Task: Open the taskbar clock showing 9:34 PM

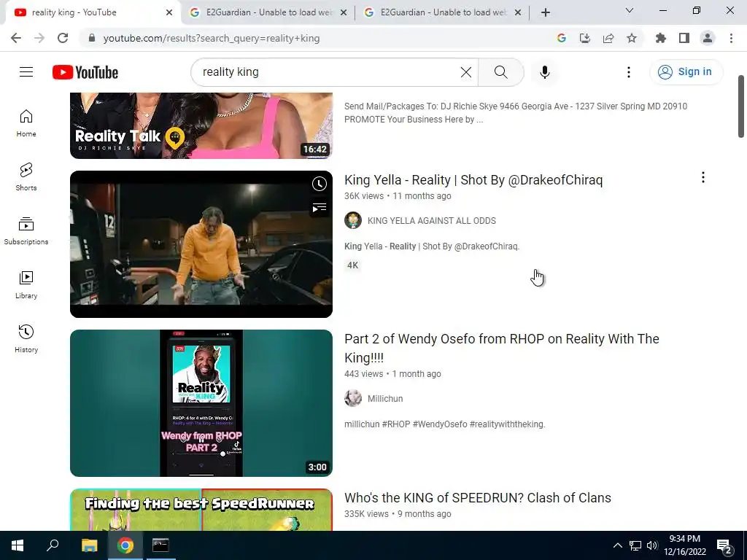Action: pos(684,545)
